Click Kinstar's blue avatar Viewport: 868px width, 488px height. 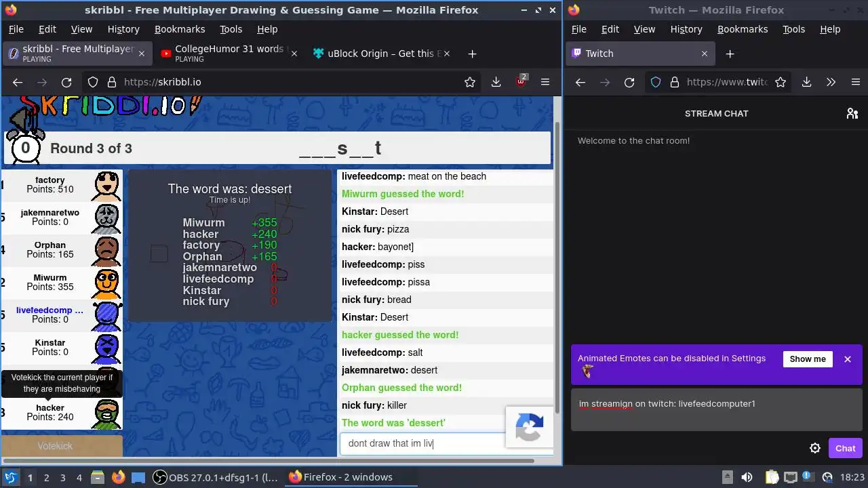tap(106, 348)
